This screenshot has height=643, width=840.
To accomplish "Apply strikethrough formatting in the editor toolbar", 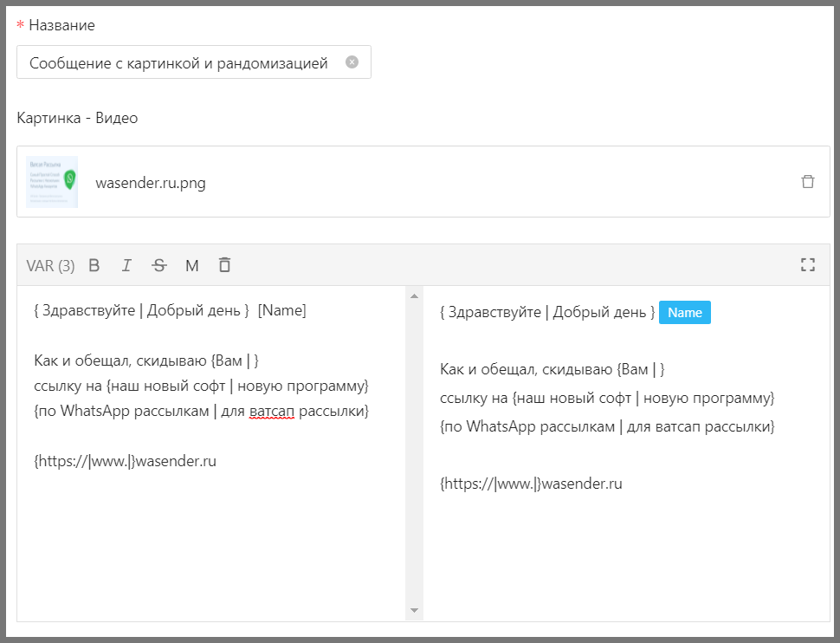I will click(x=159, y=265).
